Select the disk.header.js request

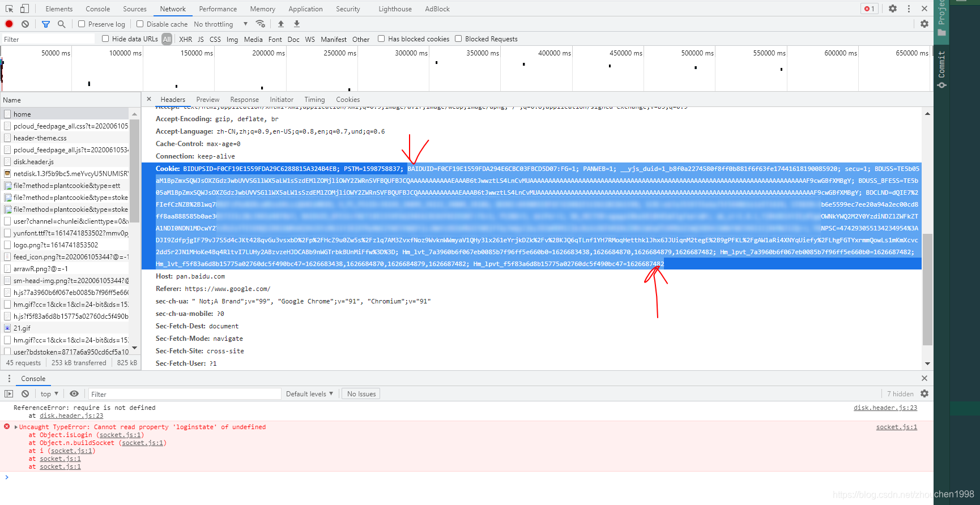click(65, 161)
